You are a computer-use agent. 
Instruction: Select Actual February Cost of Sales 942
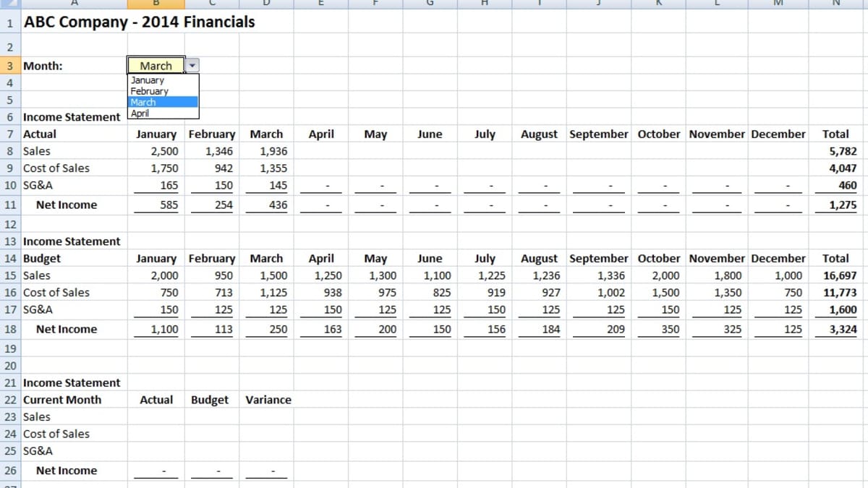[x=219, y=168]
